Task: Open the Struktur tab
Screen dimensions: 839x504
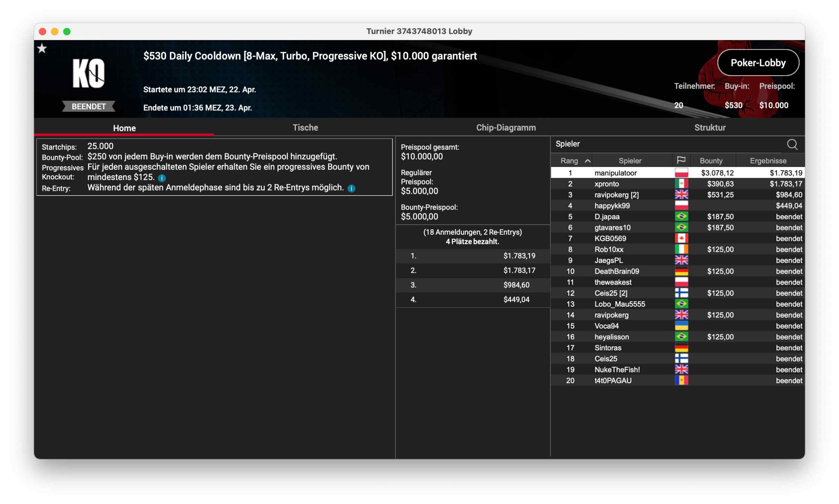Action: click(710, 128)
